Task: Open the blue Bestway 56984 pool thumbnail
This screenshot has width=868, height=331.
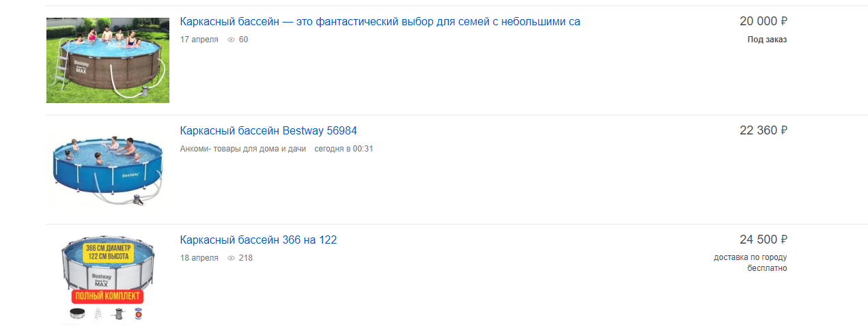Action: [x=108, y=169]
